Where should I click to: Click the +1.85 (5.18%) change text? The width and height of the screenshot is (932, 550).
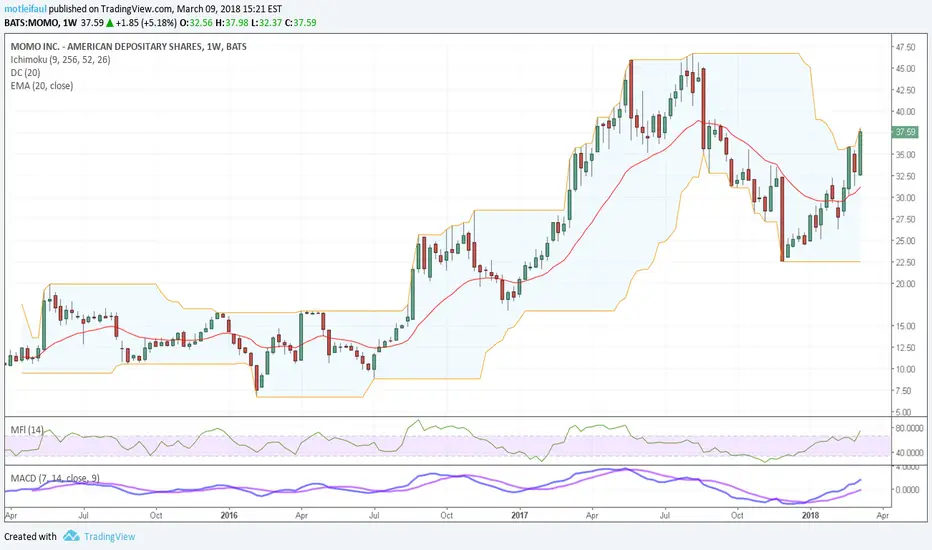tap(146, 23)
